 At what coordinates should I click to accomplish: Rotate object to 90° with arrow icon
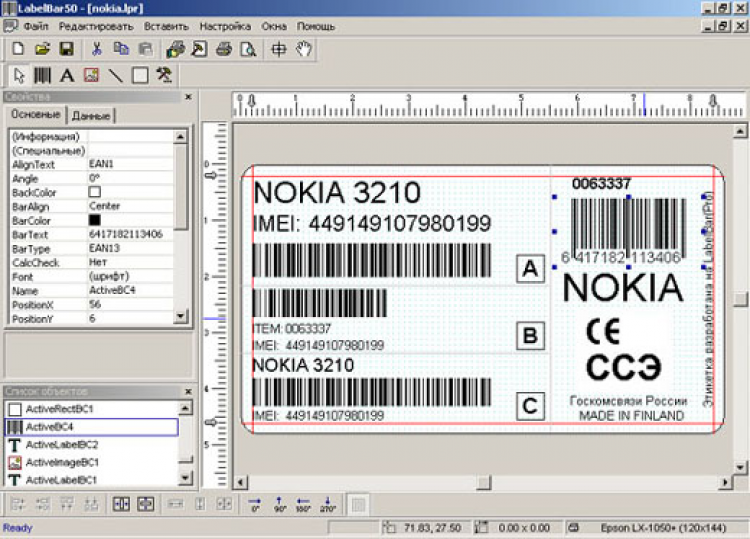click(x=279, y=505)
